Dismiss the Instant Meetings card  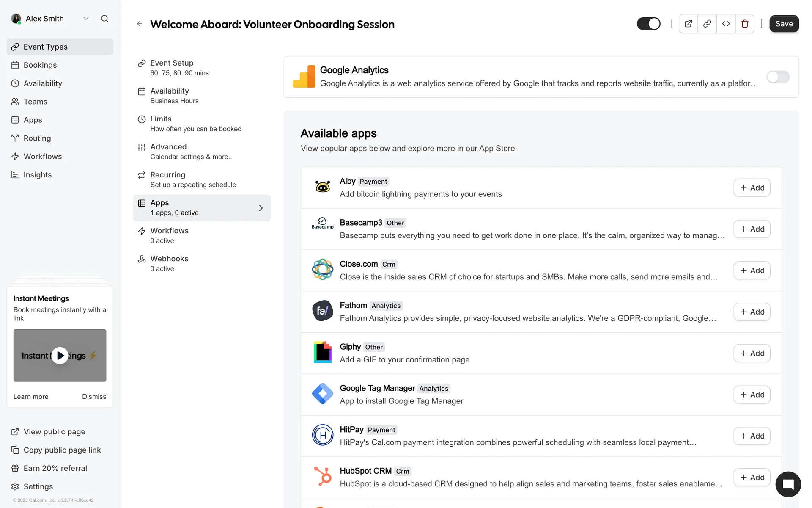94,397
